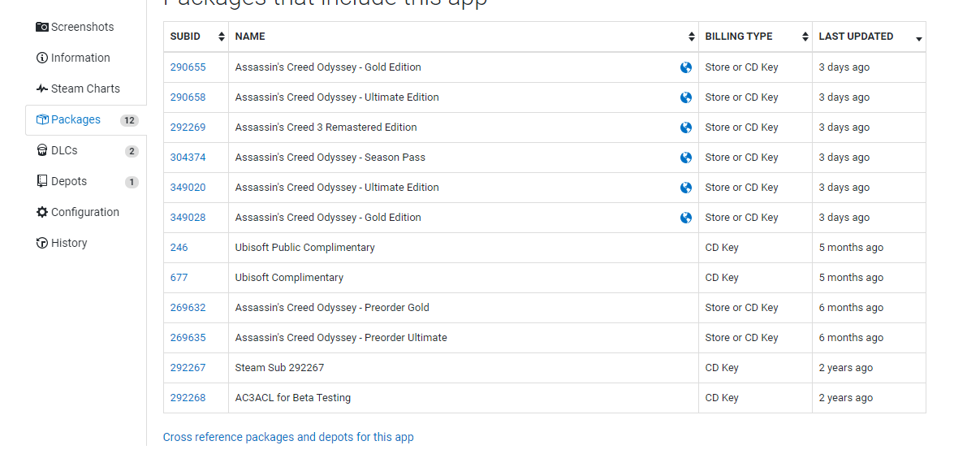
Task: Open package link 290658
Action: (x=188, y=97)
